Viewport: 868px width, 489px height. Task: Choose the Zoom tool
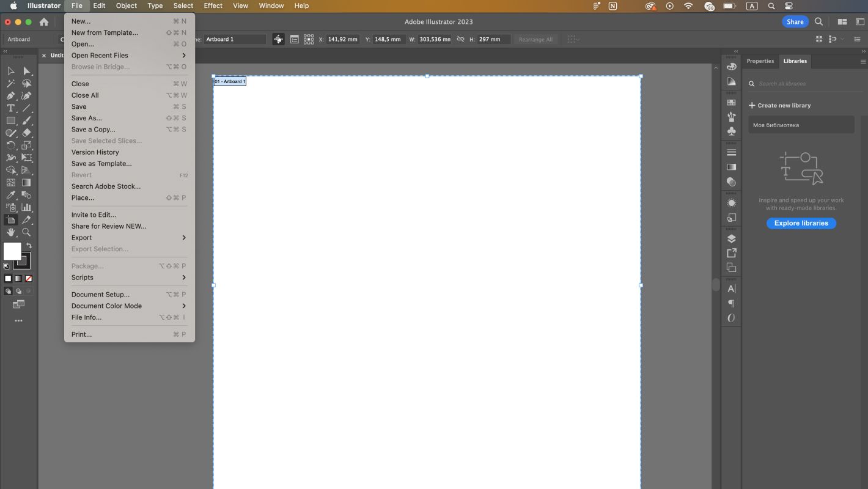coord(26,232)
